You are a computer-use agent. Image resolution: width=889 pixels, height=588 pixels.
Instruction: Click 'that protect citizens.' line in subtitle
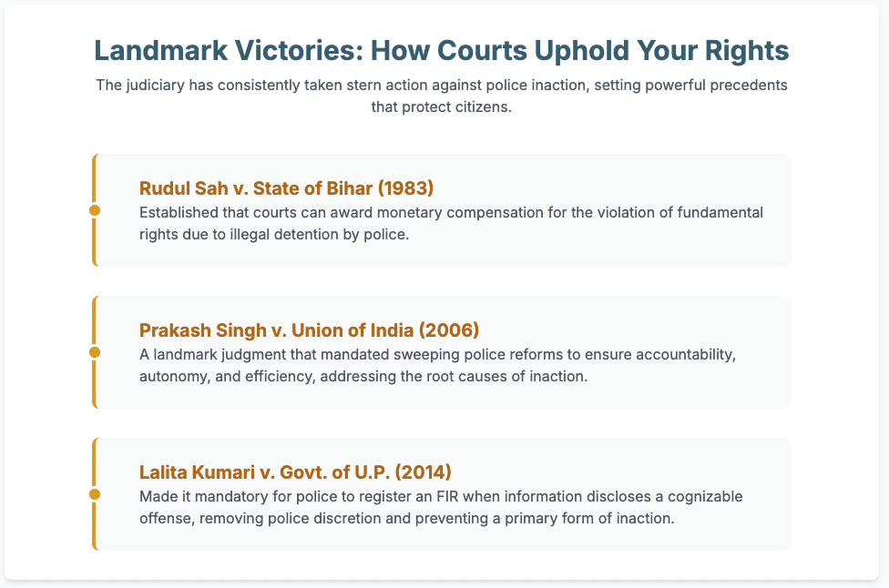pos(444,106)
